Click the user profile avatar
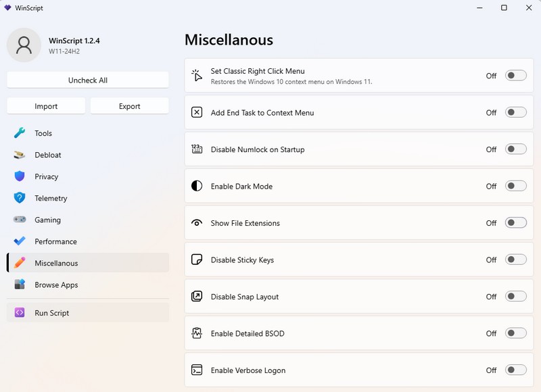 point(24,45)
